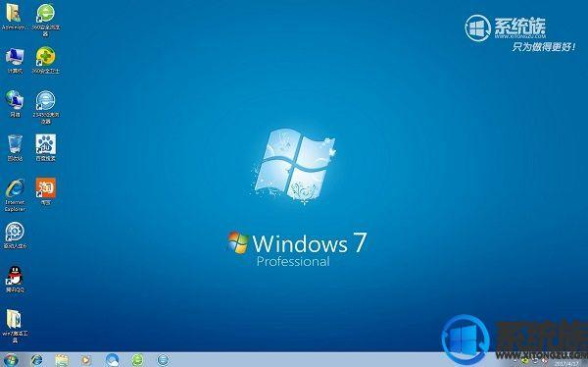Open the Windows Start menu orb
The width and height of the screenshot is (588, 367).
(10, 360)
